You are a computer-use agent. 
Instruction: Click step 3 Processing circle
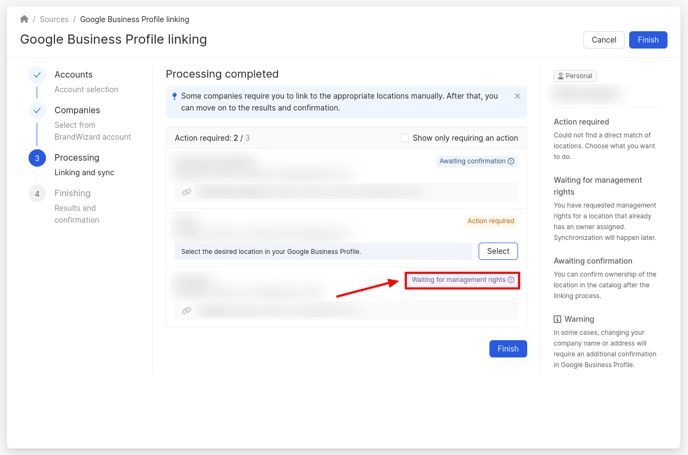pos(37,158)
